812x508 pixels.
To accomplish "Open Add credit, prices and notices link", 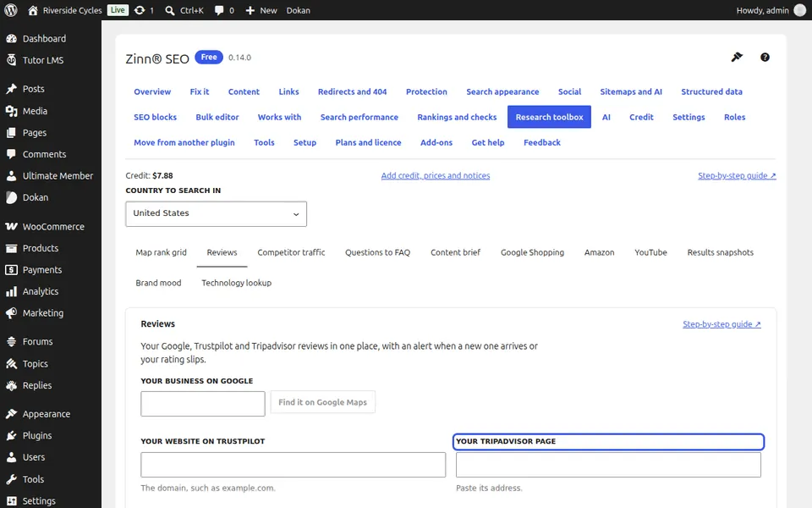I will [436, 176].
